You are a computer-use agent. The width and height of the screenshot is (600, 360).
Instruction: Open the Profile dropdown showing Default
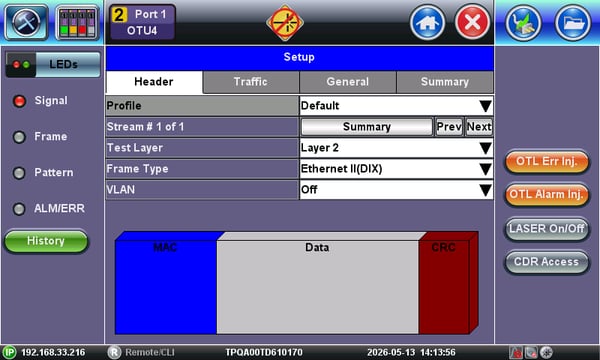[x=396, y=106]
